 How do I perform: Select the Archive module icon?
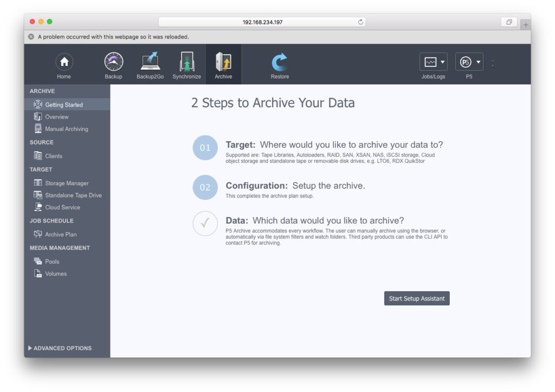tap(223, 63)
